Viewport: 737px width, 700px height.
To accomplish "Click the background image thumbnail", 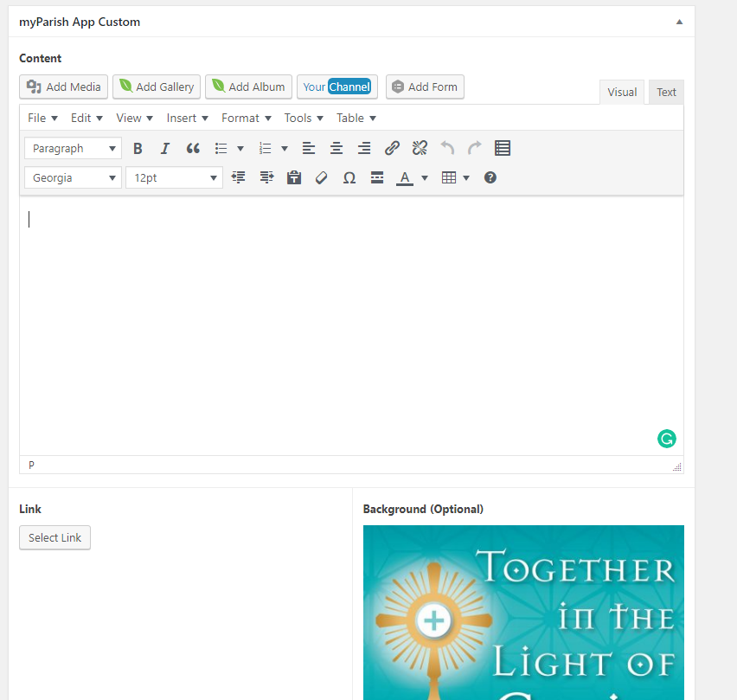I will (523, 612).
